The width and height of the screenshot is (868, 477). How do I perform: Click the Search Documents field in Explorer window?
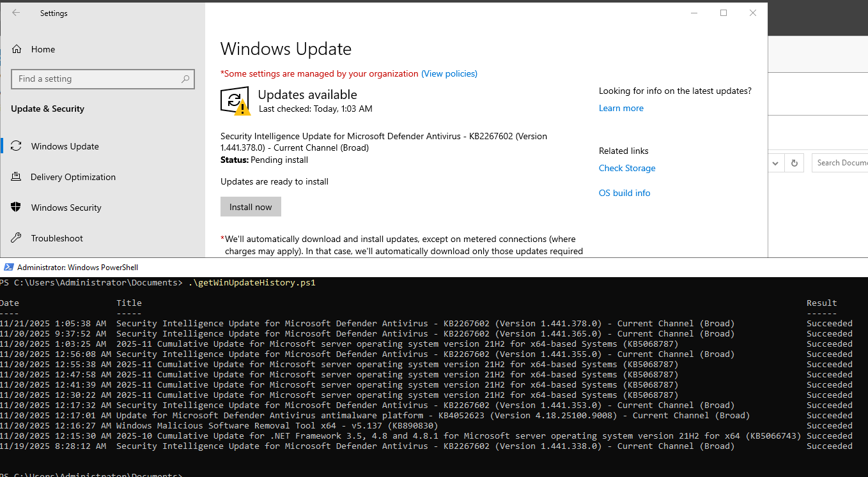[x=840, y=163]
